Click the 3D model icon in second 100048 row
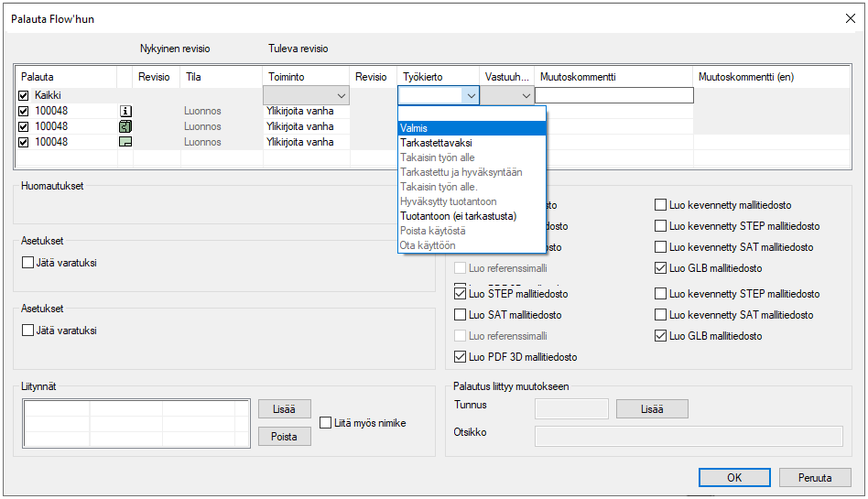This screenshot has height=499, width=868. tap(126, 126)
